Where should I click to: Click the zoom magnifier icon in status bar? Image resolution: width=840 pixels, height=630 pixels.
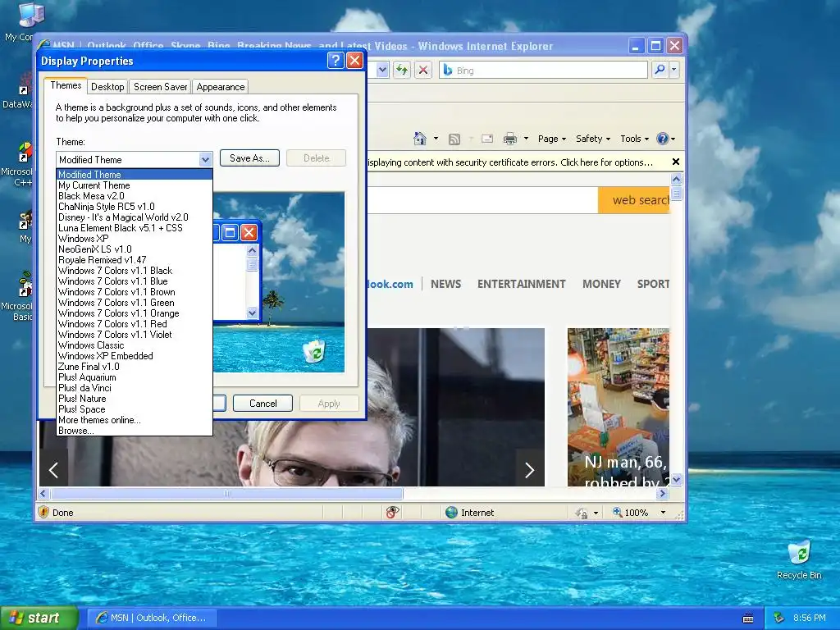617,512
